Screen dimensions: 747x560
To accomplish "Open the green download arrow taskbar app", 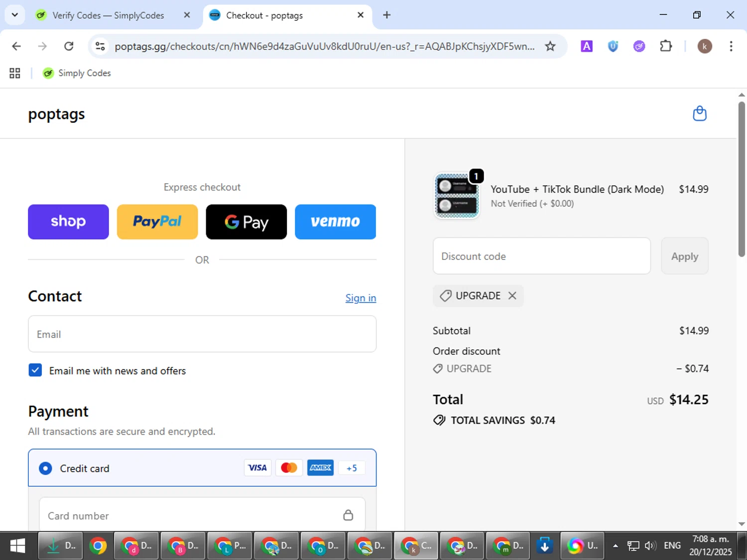I will (x=60, y=546).
